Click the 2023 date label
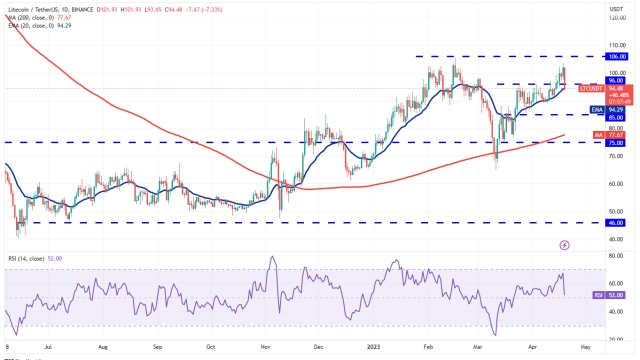This screenshot has width=640, height=360. (x=373, y=347)
